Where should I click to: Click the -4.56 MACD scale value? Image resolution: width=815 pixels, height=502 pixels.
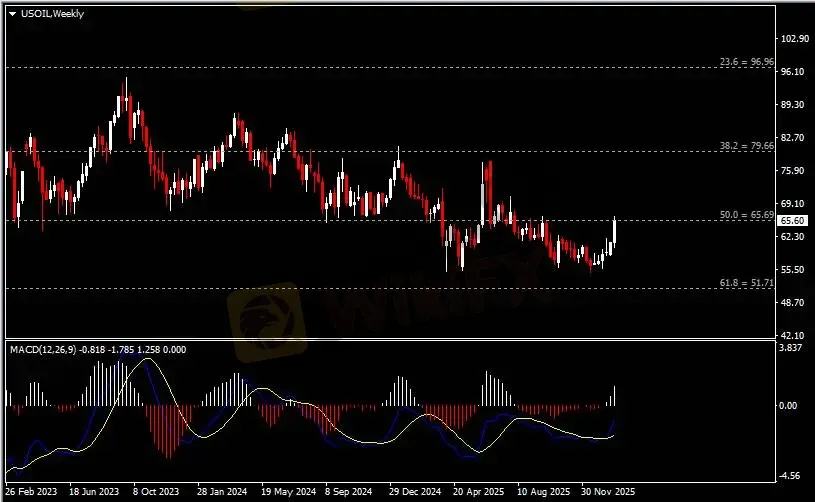[793, 476]
